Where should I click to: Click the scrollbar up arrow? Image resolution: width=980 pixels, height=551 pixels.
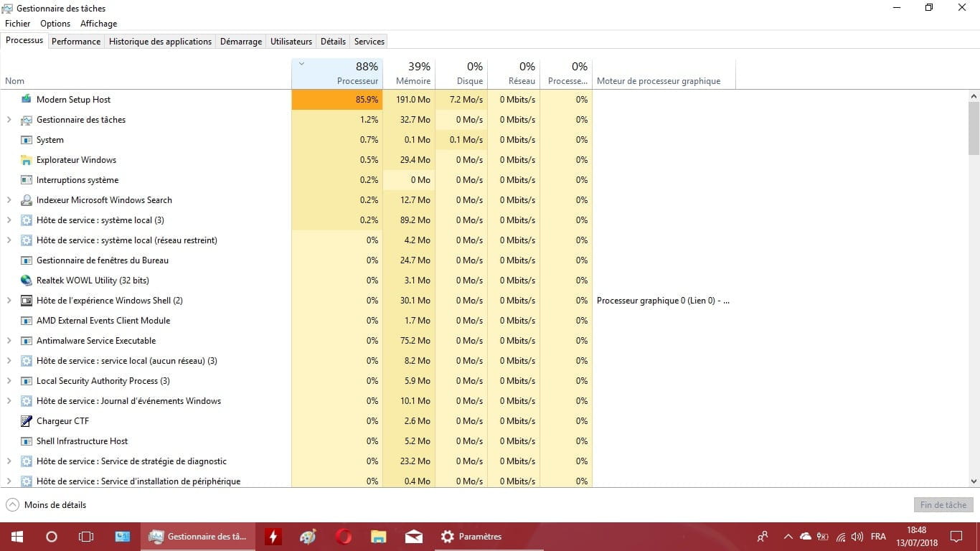click(974, 95)
